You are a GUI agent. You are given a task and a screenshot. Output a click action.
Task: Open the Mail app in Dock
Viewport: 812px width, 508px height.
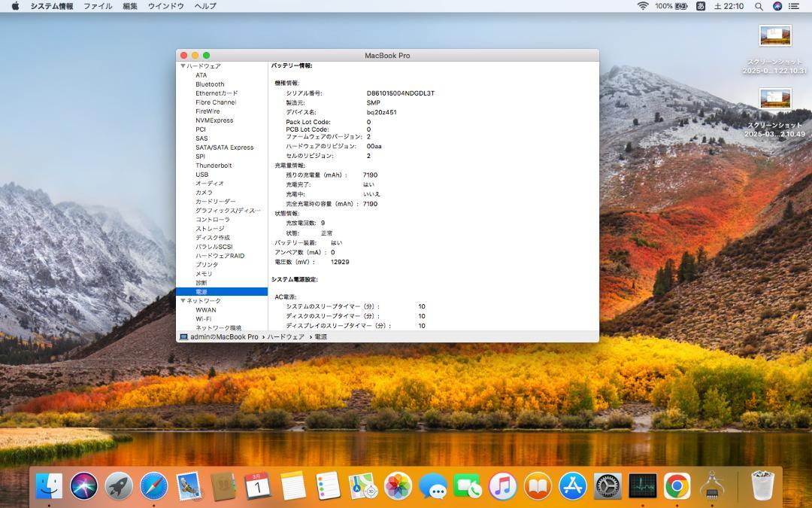(189, 486)
